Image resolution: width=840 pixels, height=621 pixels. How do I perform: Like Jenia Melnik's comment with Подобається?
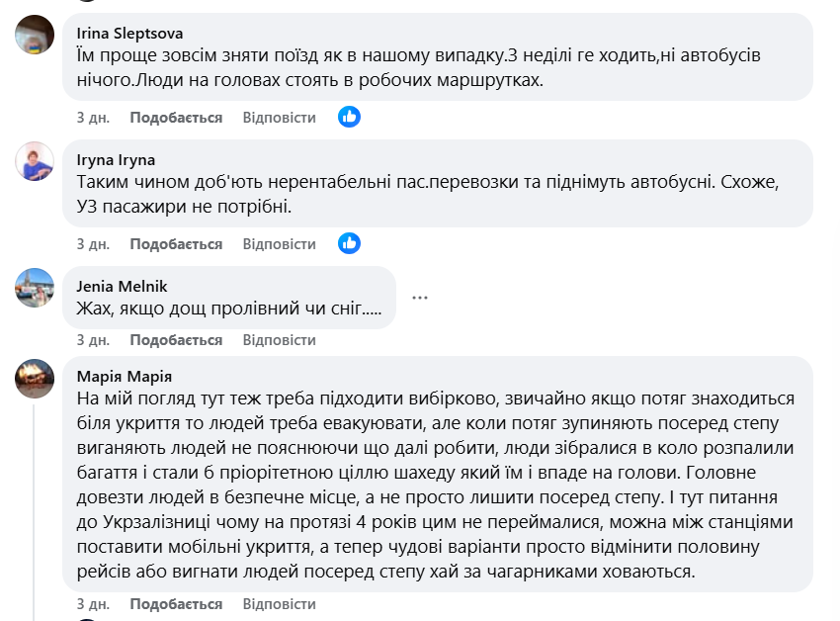click(176, 340)
